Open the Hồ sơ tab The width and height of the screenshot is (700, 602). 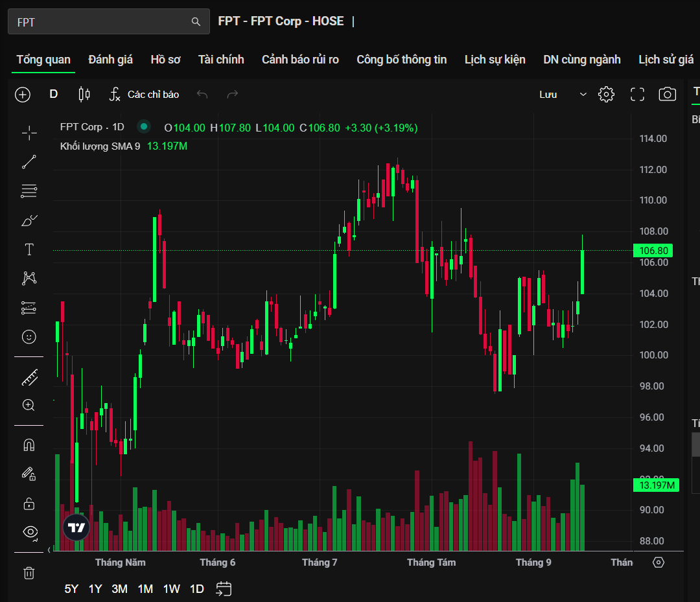(166, 60)
